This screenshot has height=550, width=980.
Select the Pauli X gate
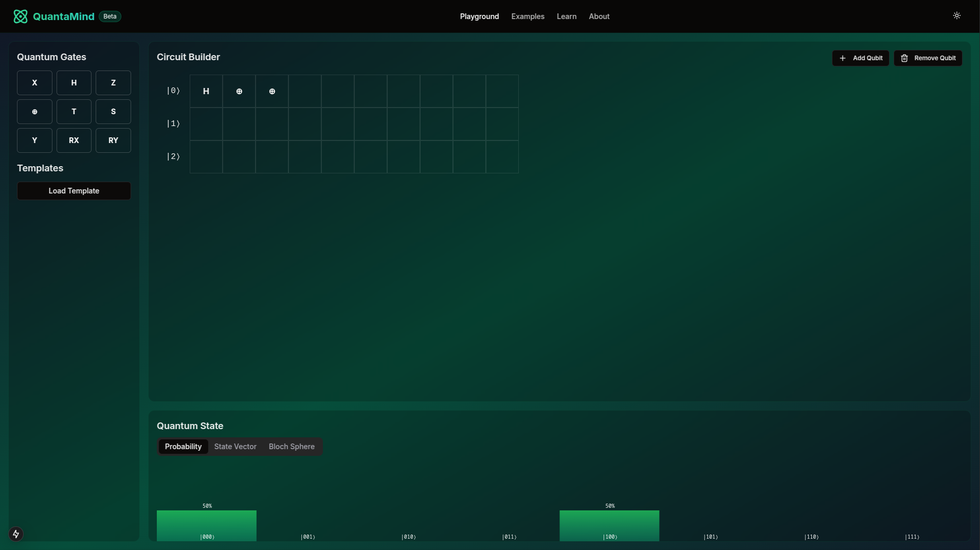tap(34, 83)
